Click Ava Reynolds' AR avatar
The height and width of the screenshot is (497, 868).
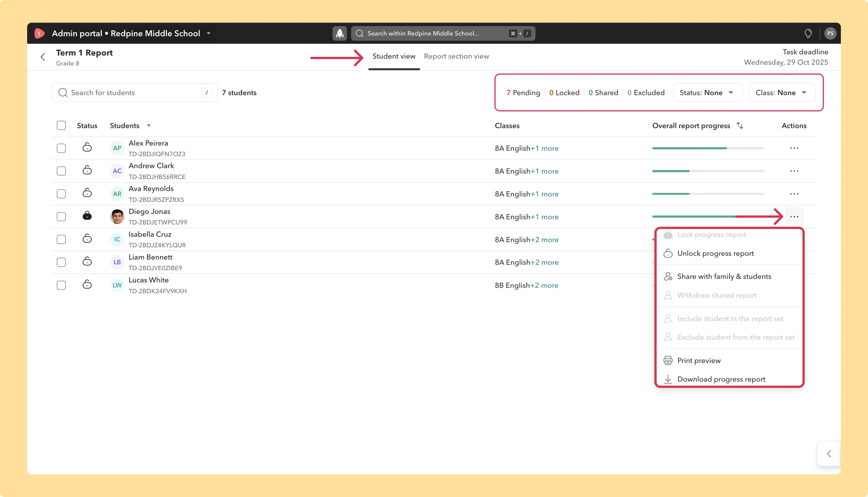[x=117, y=194]
